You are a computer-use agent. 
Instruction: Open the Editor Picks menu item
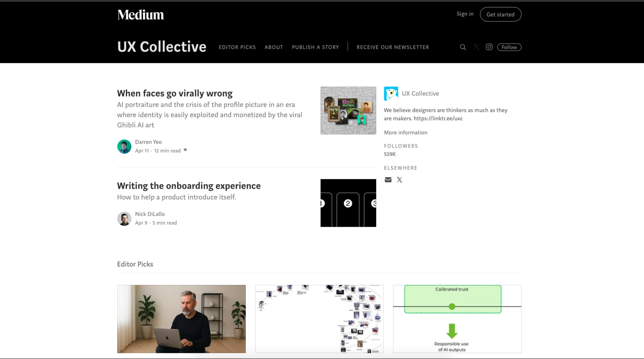point(237,47)
